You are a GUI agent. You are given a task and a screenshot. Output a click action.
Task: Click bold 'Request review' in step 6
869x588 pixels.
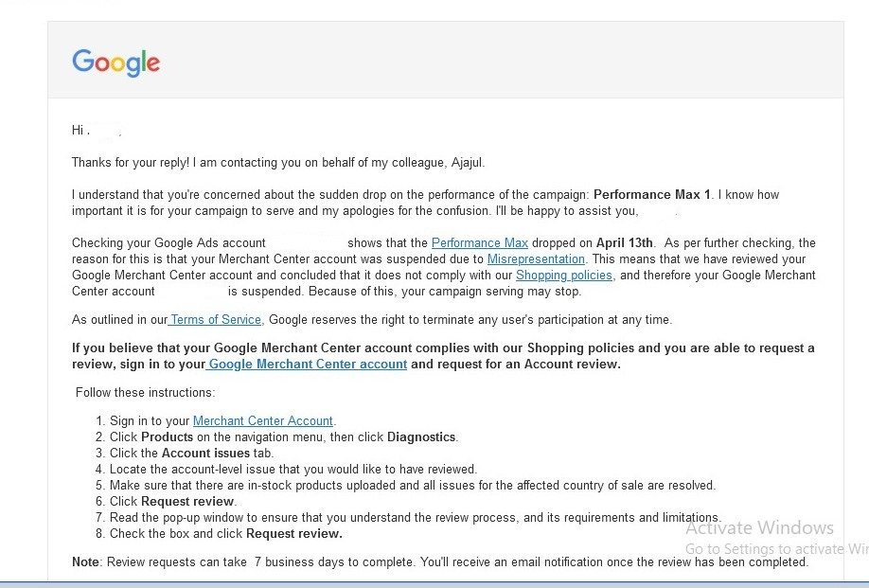click(x=187, y=501)
